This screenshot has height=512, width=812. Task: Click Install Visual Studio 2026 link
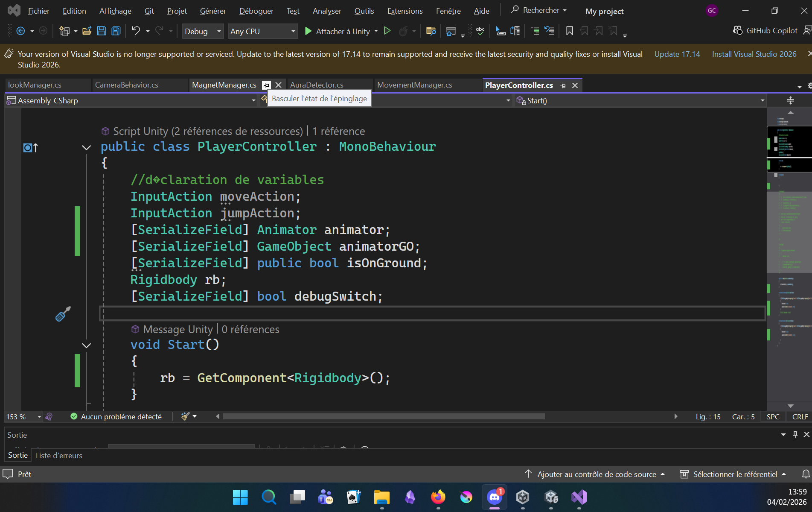tap(754, 54)
